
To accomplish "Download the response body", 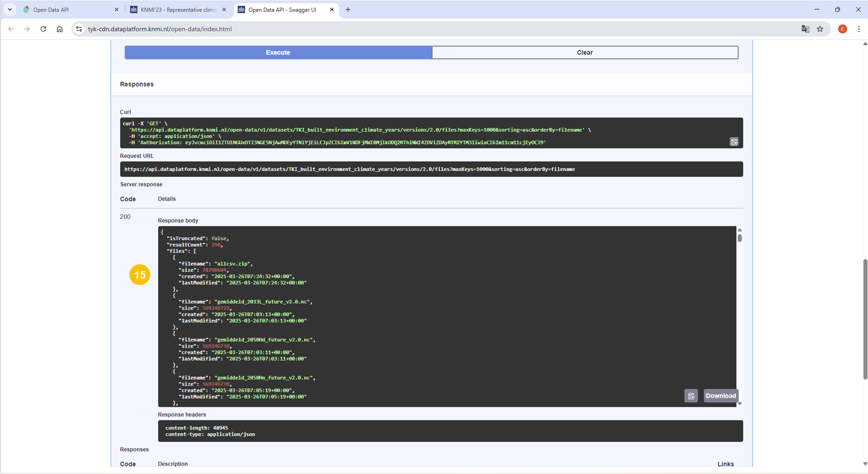I will point(720,396).
